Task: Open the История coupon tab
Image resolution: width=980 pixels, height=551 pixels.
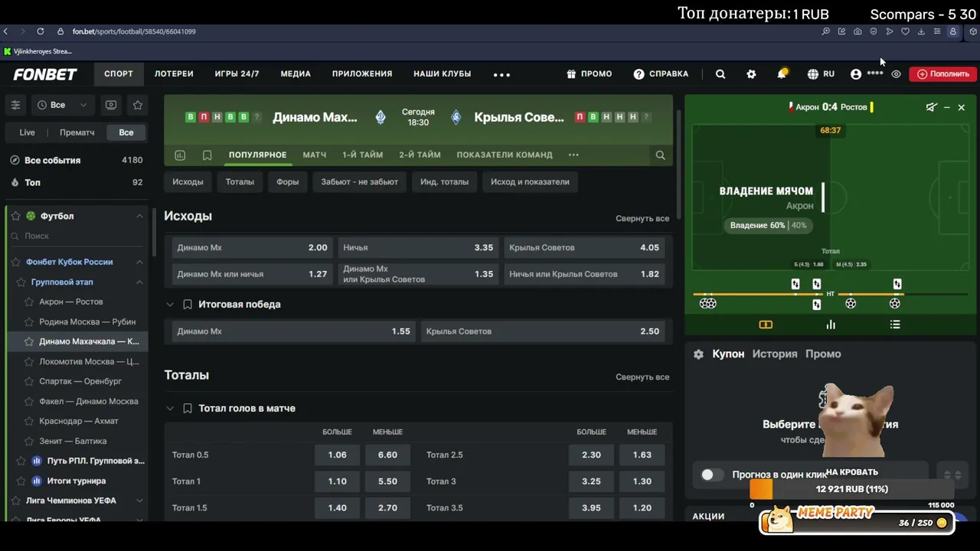Action: point(775,354)
